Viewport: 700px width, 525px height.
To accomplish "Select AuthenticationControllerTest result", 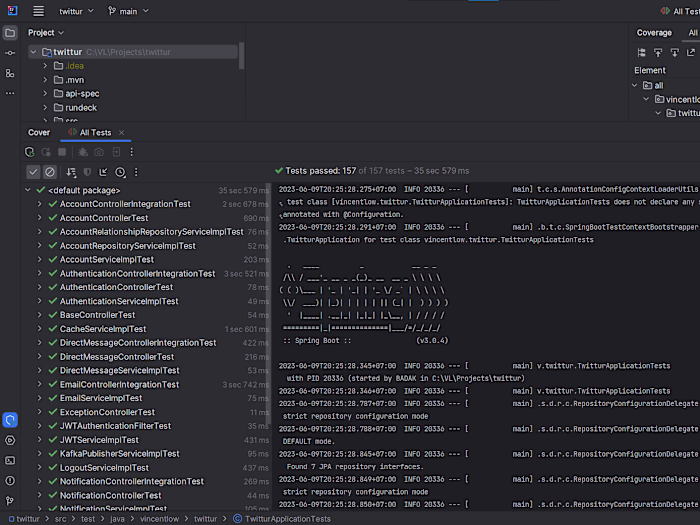I will [x=116, y=287].
